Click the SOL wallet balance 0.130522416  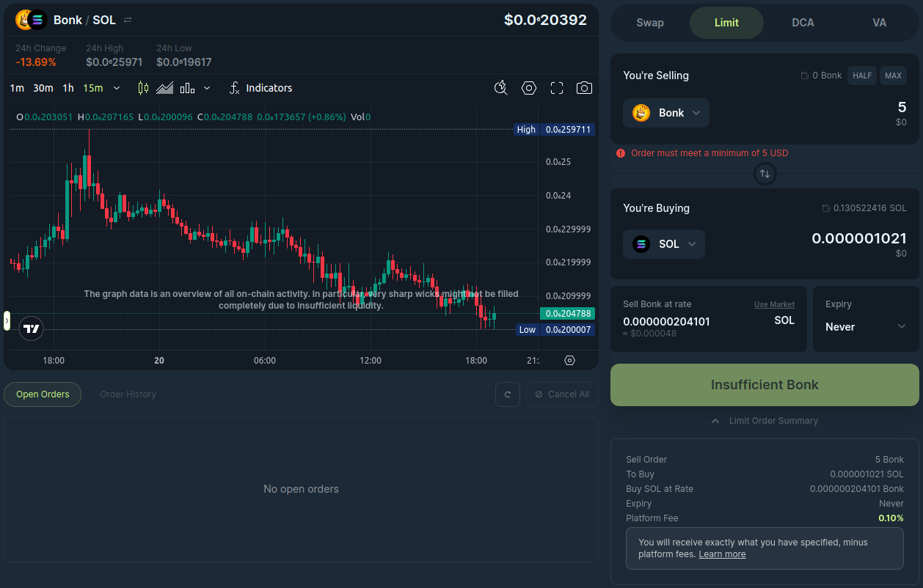click(x=869, y=208)
